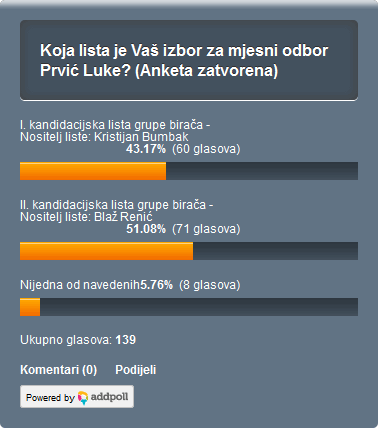This screenshot has width=378, height=428.
Task: Click the addpoll speech bubble logo icon
Action: (83, 398)
